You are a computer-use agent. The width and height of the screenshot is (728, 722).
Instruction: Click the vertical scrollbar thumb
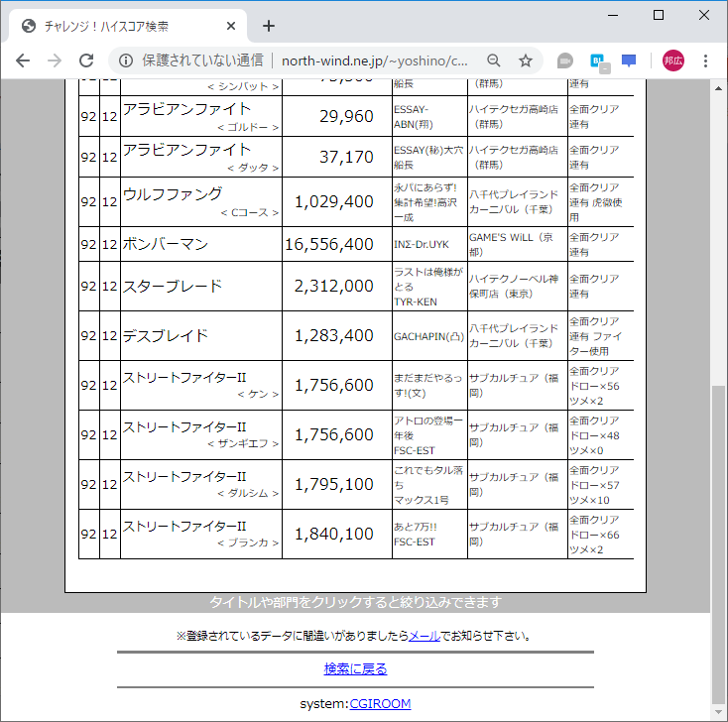coord(718,544)
